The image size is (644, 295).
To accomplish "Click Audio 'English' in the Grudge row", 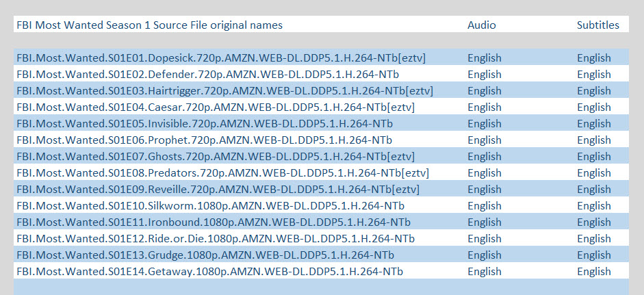I will 485,255.
